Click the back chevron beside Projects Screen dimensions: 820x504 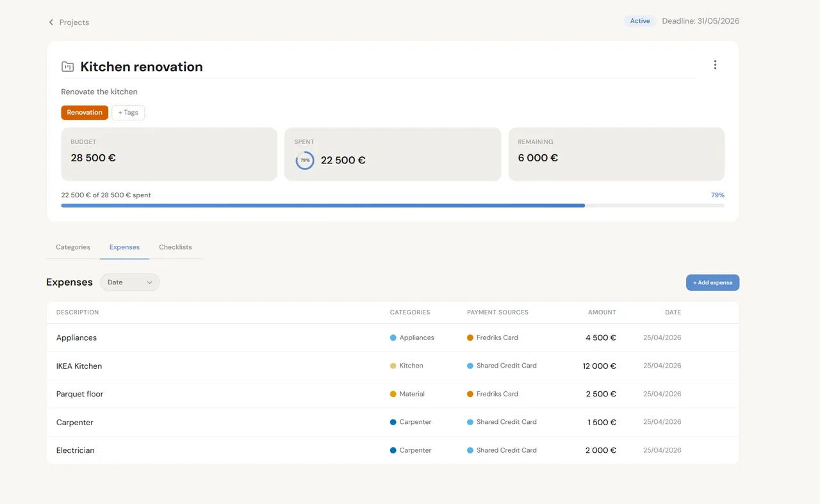[51, 22]
